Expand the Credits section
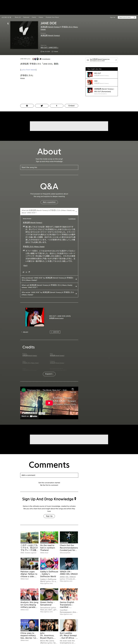 49,374
